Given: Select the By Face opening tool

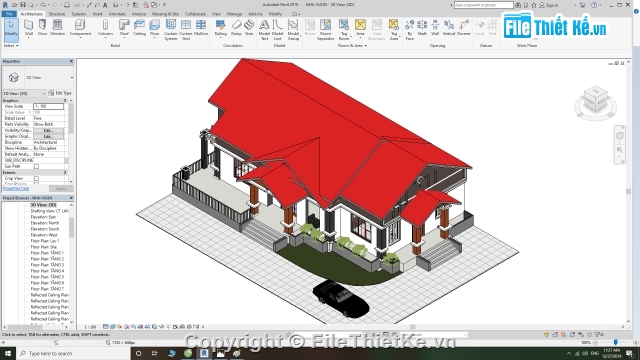Looking at the screenshot, I should (409, 29).
